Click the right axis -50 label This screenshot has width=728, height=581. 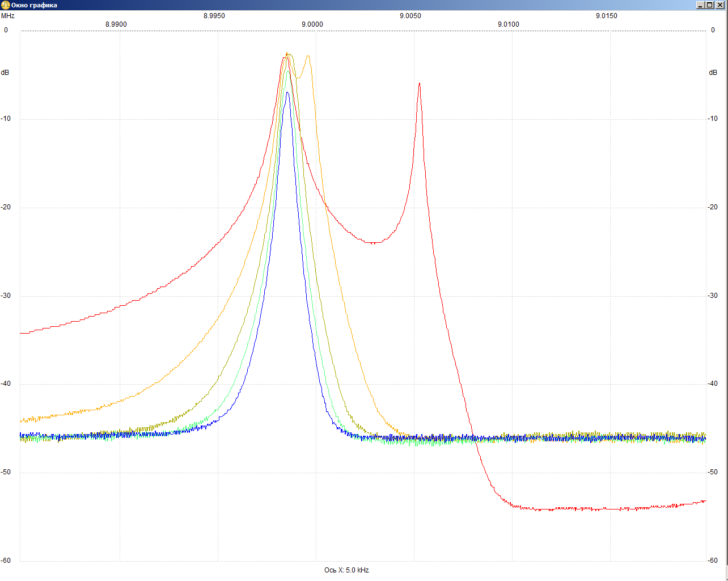coord(713,472)
